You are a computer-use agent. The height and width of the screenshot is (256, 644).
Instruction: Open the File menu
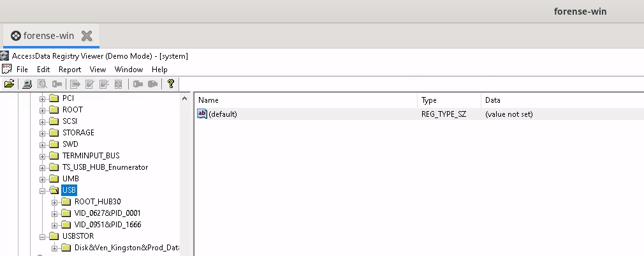(22, 70)
